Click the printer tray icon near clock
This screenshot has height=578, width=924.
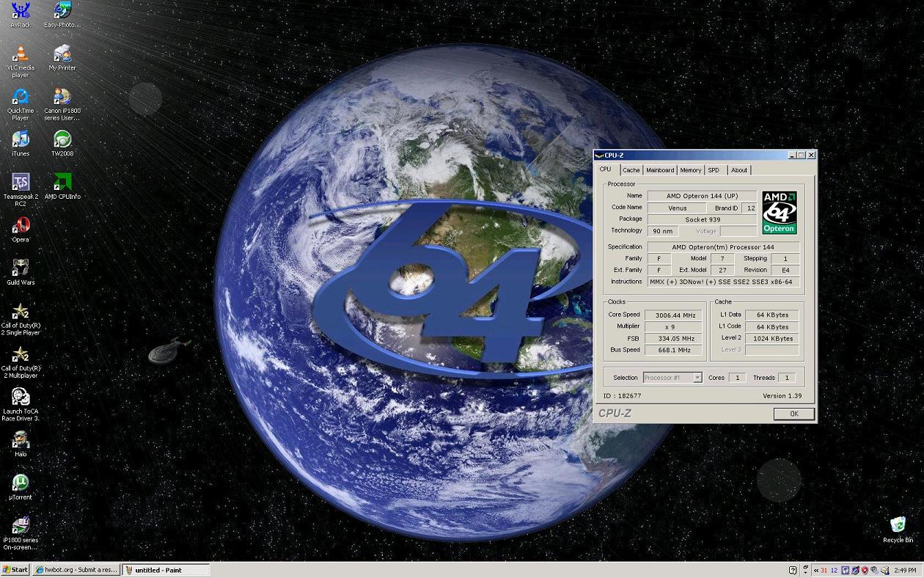pos(884,570)
